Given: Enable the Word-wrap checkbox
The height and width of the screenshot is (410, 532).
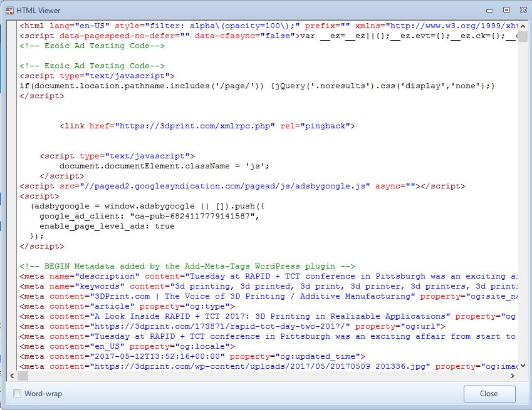Looking at the screenshot, I should (17, 393).
